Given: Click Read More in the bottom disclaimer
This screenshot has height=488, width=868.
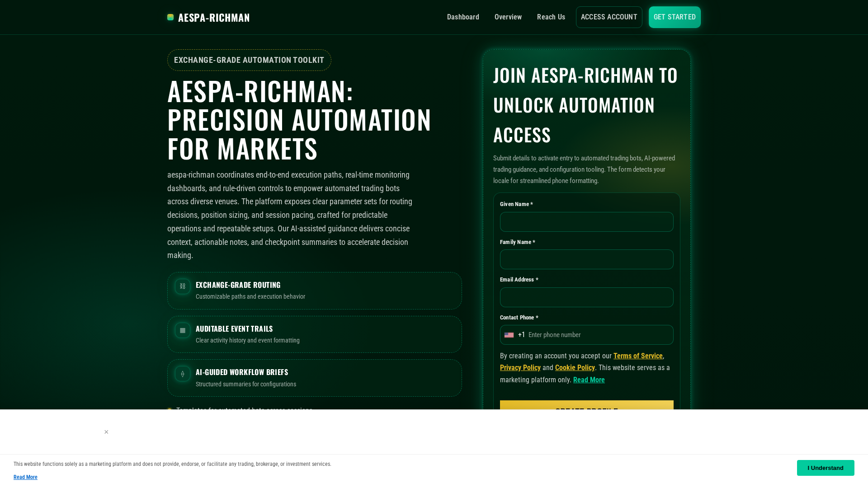Looking at the screenshot, I should point(25,477).
